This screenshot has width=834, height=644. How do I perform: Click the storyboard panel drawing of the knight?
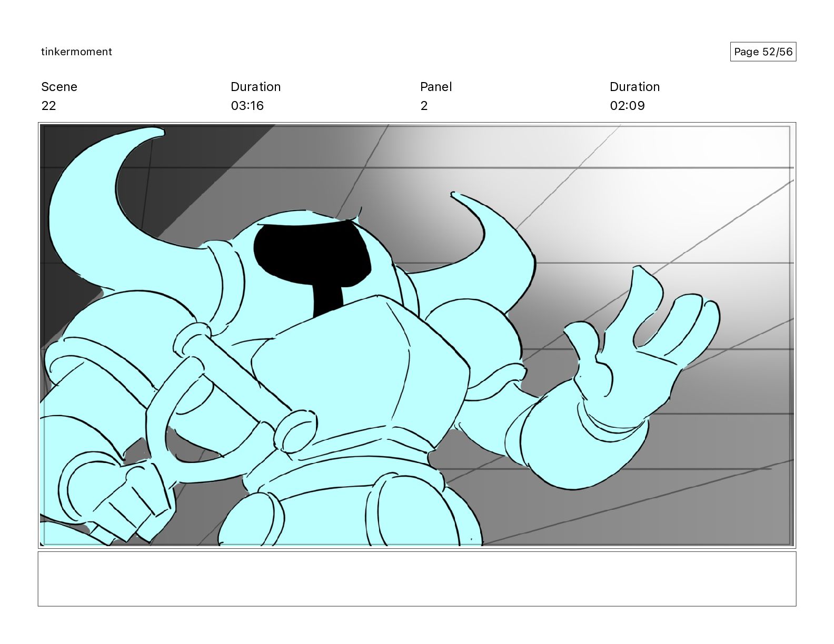click(416, 335)
